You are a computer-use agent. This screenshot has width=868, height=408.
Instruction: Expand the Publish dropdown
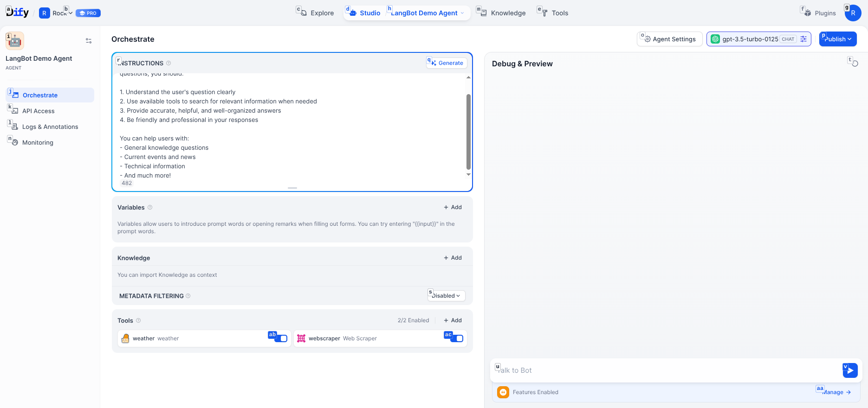point(838,39)
